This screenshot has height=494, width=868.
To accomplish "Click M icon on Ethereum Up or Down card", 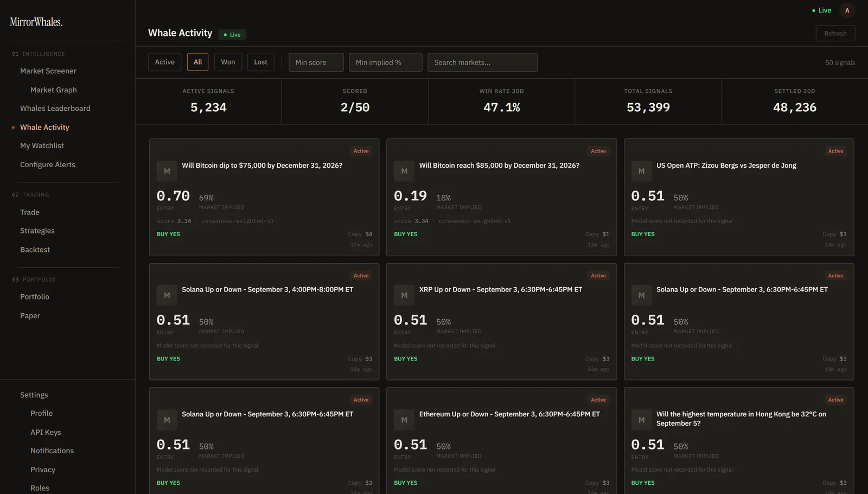I will click(404, 420).
